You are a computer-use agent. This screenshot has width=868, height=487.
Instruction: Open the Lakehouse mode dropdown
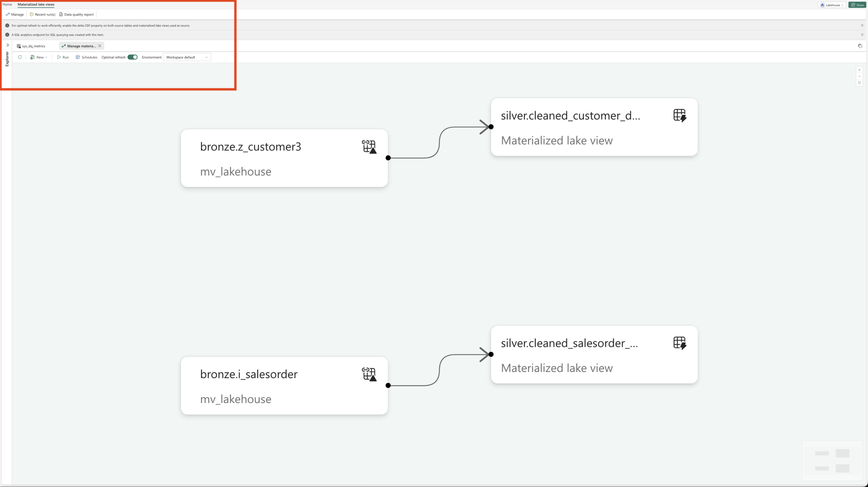coord(832,5)
